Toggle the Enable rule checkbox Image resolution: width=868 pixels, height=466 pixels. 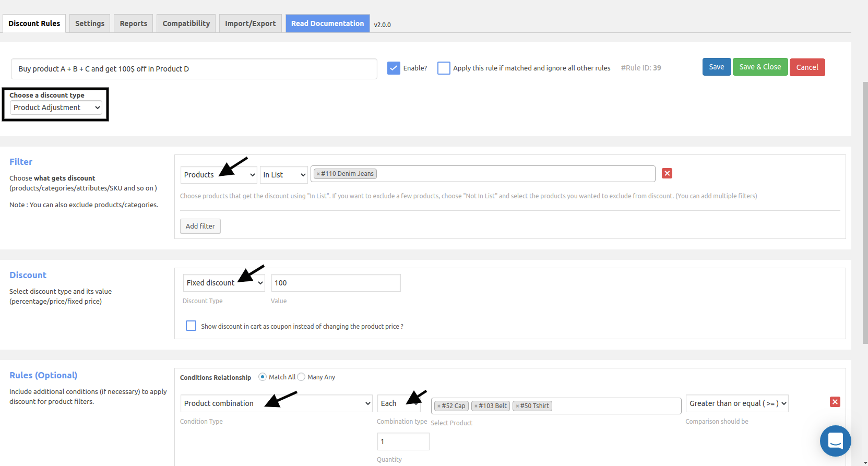coord(394,68)
